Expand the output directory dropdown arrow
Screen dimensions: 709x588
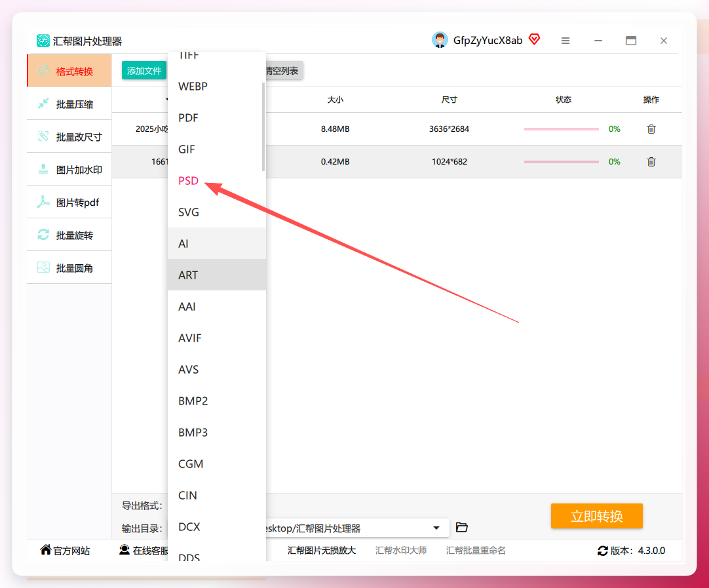tap(436, 528)
